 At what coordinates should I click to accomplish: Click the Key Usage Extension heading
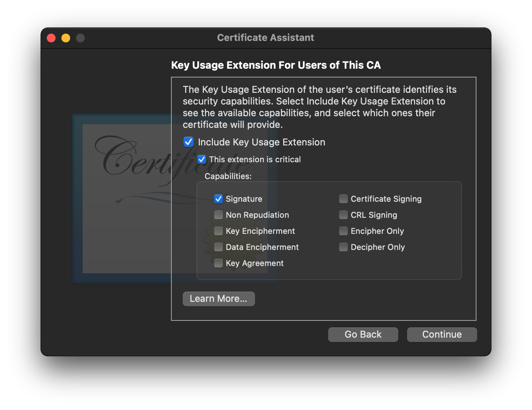276,65
